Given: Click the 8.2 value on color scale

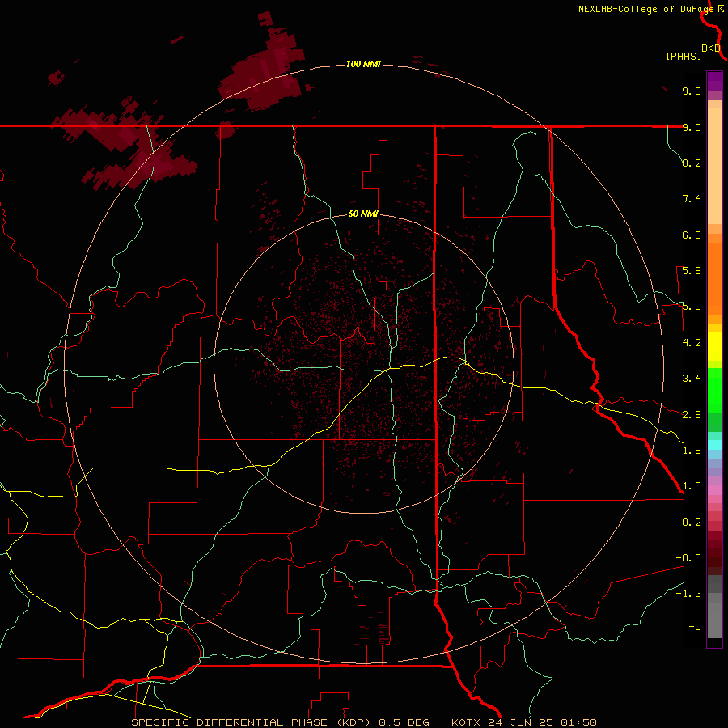Looking at the screenshot, I should [692, 163].
